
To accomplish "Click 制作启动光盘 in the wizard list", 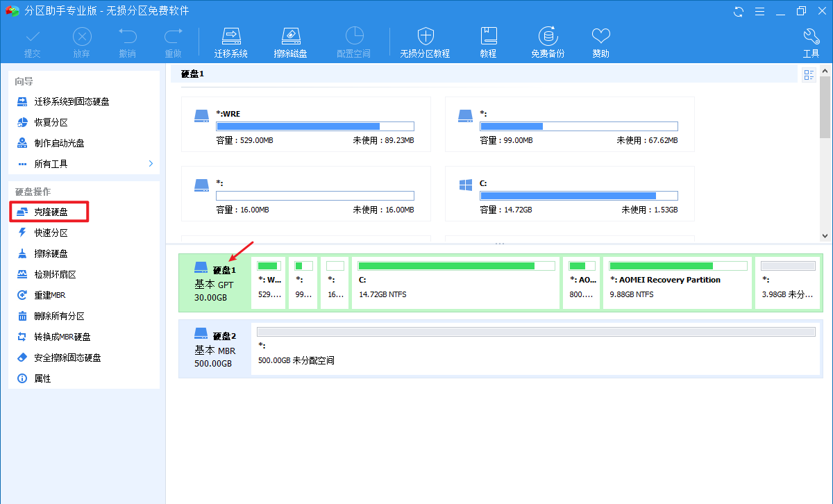I will (x=59, y=143).
